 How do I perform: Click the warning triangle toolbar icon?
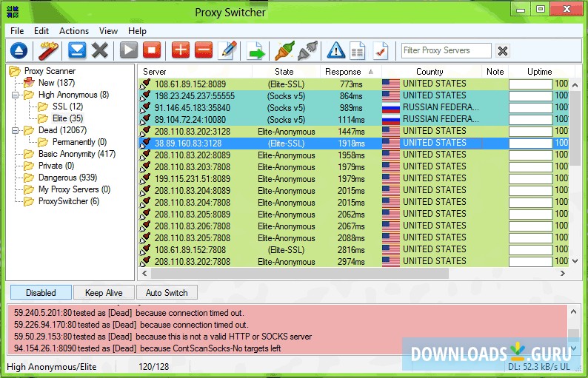point(335,50)
